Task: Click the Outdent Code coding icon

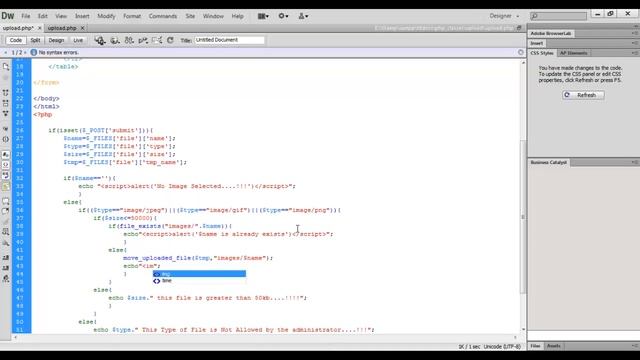Action: tap(6, 268)
